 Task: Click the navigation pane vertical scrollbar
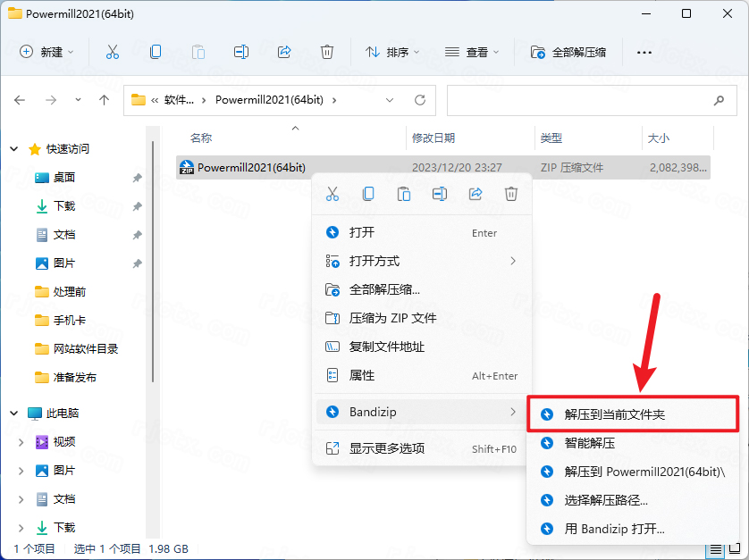153,262
